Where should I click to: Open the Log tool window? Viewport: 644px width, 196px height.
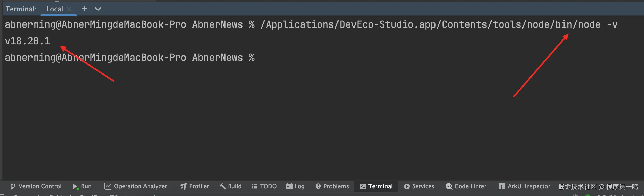point(295,186)
